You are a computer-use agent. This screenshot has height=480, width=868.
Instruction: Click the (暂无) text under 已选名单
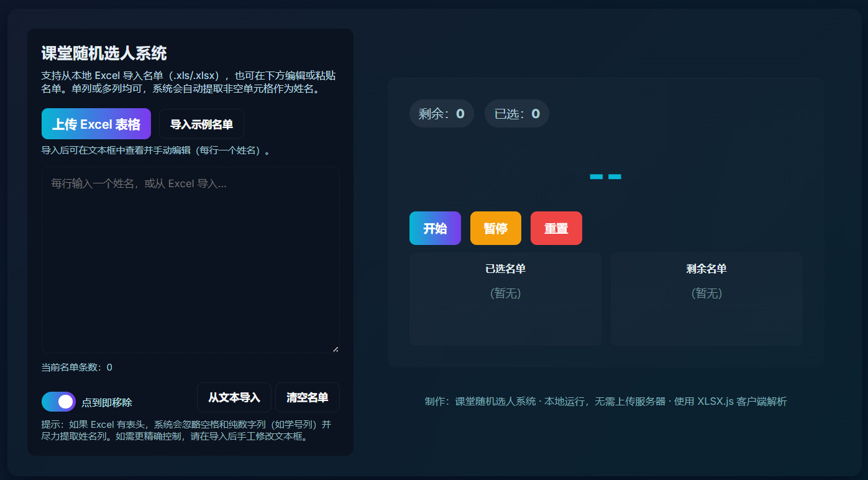[x=505, y=293]
